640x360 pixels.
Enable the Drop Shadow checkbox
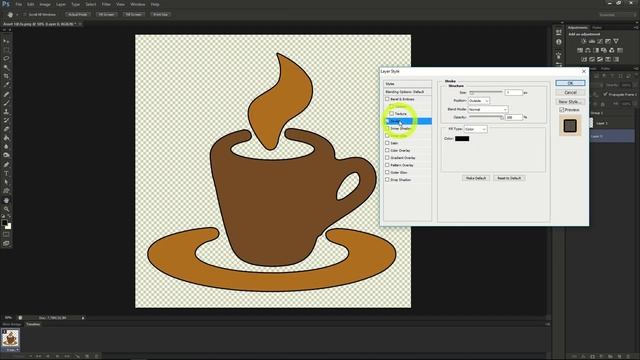pyautogui.click(x=387, y=180)
